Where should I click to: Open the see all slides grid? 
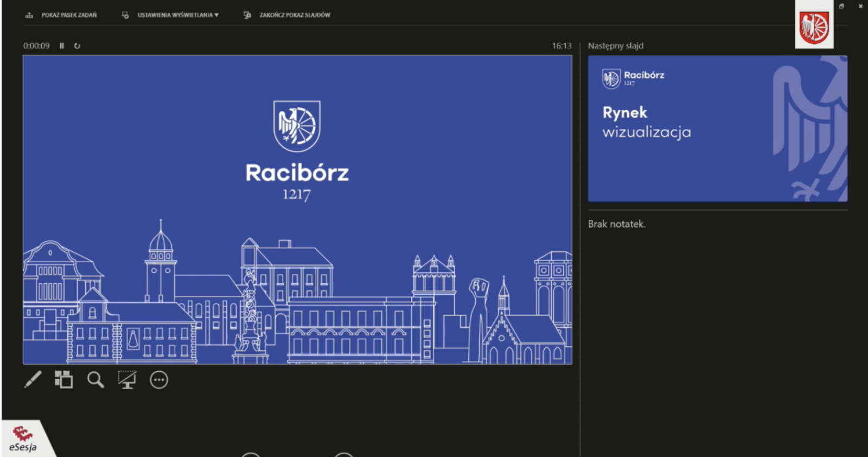click(x=63, y=379)
